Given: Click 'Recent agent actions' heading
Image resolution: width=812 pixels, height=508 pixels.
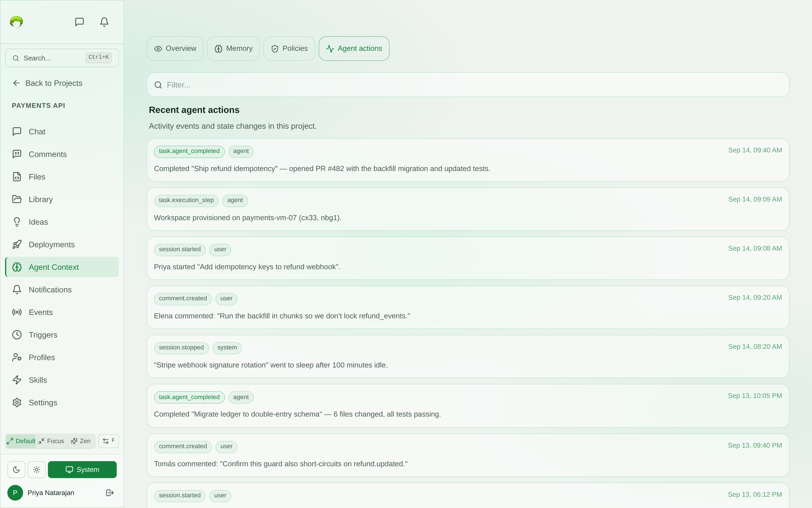Looking at the screenshot, I should pos(194,110).
